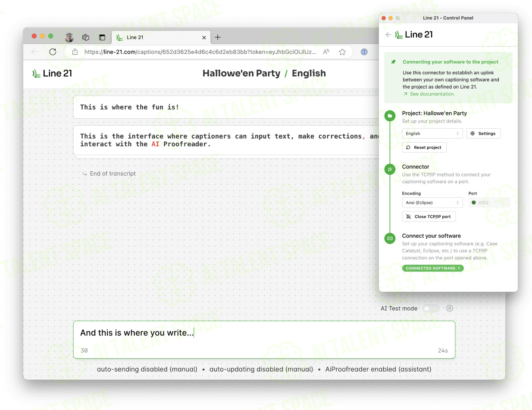Open the profile avatar in browser toolbar

click(69, 38)
